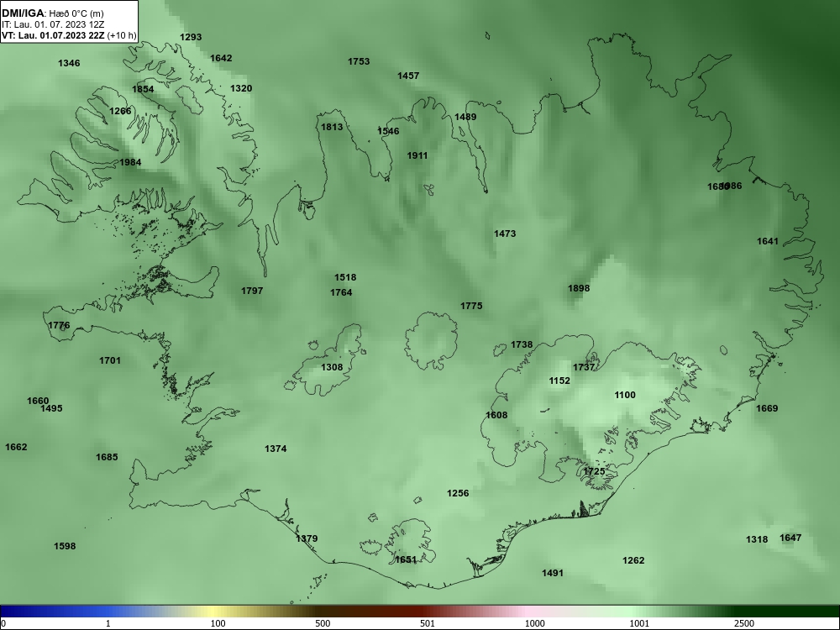Select the 1813 value
This screenshot has width=840, height=630.
(x=332, y=127)
